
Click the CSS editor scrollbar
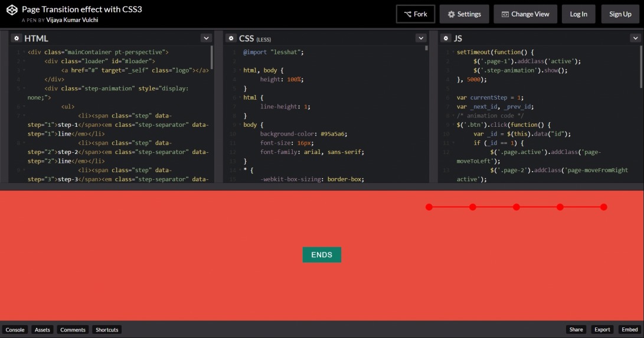click(426, 48)
